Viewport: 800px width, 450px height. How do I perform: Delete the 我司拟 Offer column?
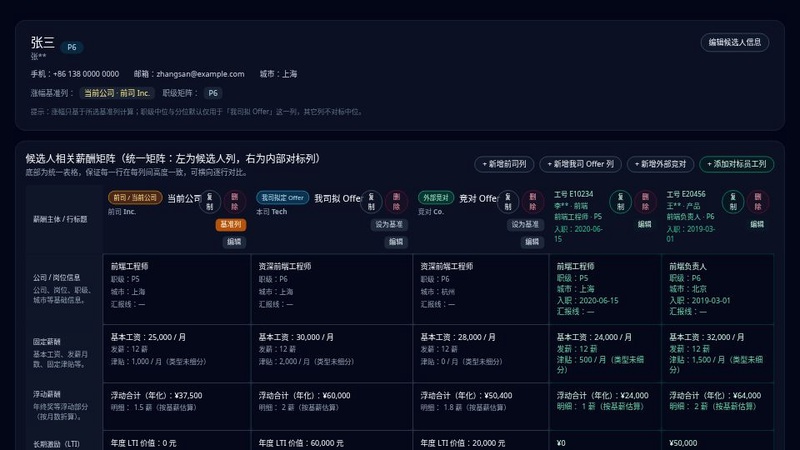pyautogui.click(x=396, y=202)
